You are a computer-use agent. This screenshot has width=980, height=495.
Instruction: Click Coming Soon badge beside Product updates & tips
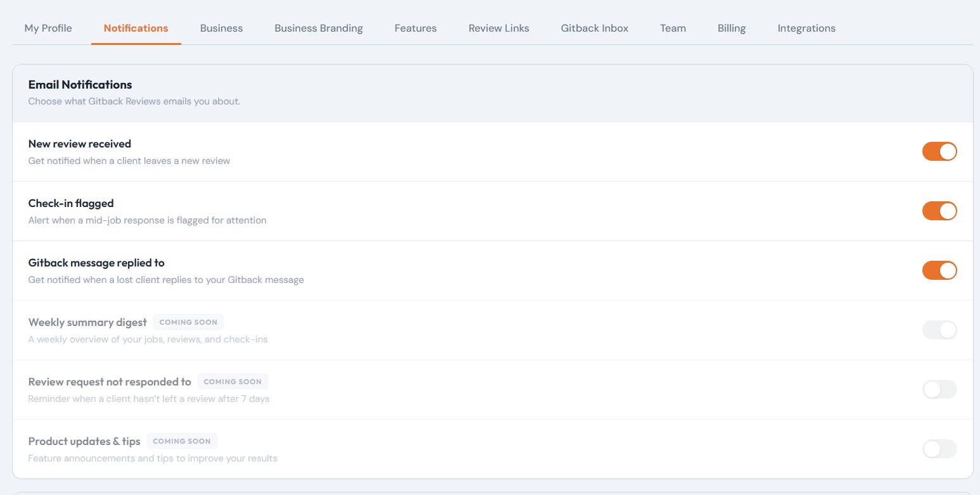coord(182,441)
